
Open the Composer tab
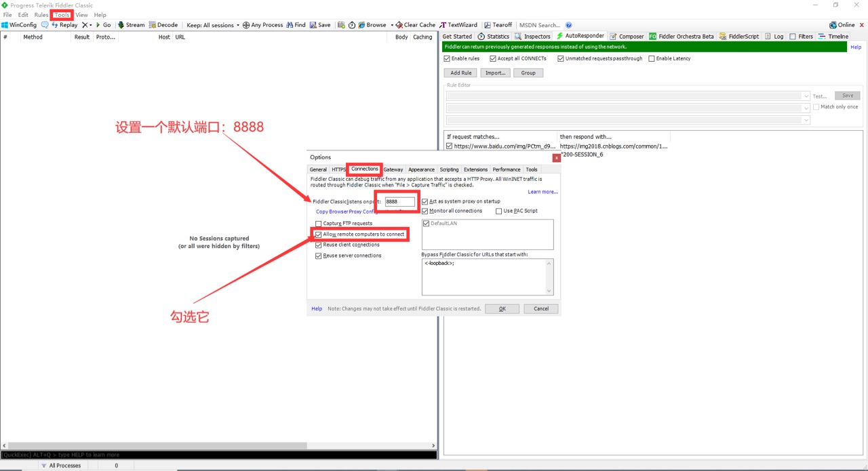627,37
